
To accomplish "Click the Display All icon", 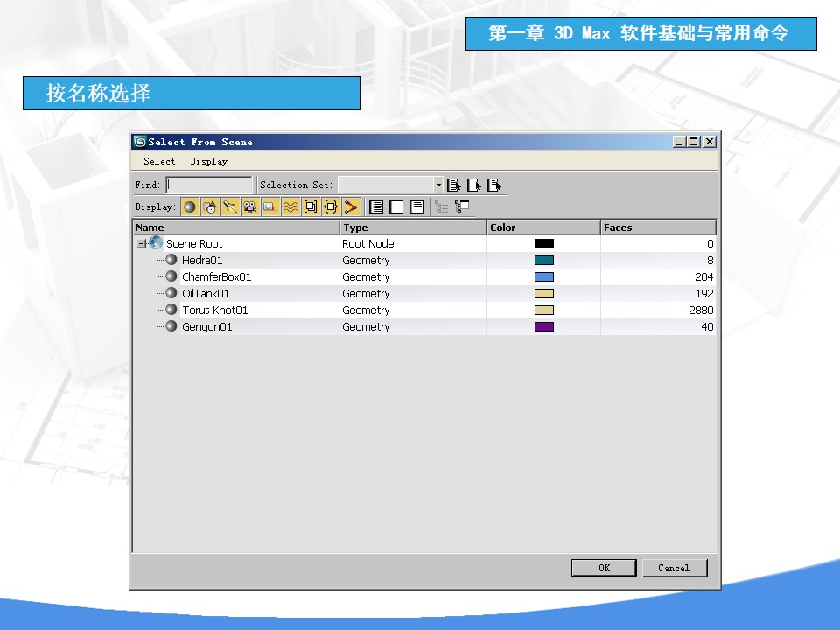I will [x=376, y=206].
